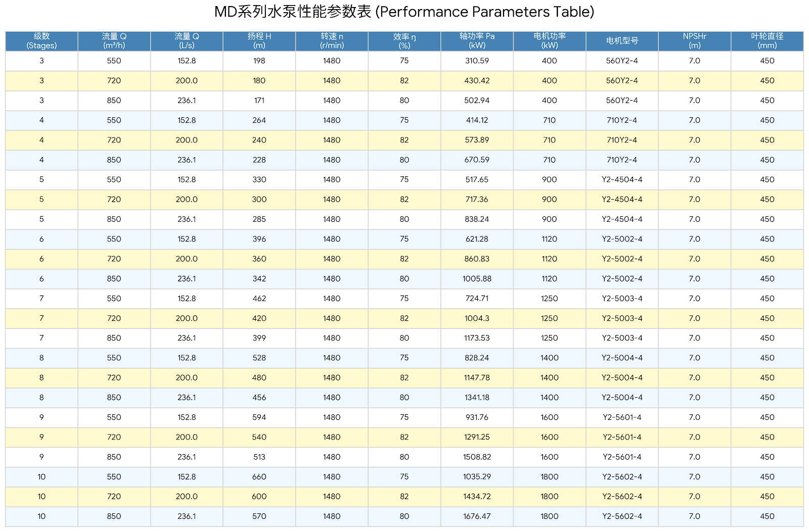Click the head value '396'

point(259,239)
